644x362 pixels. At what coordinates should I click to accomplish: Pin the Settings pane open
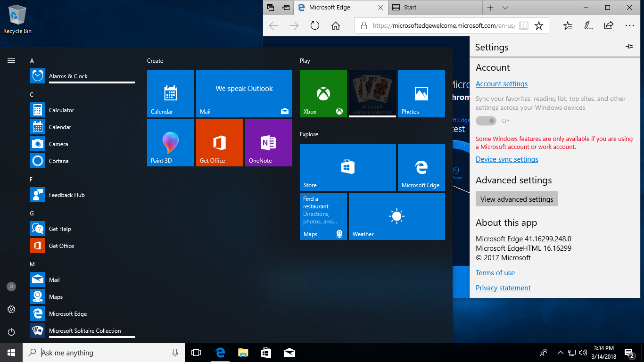[x=629, y=47]
